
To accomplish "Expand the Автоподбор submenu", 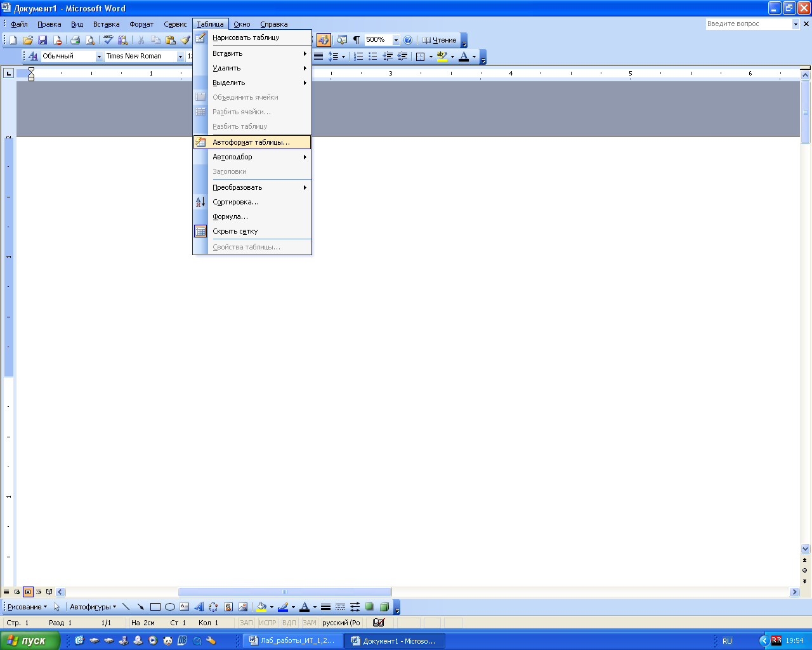I will pyautogui.click(x=252, y=157).
